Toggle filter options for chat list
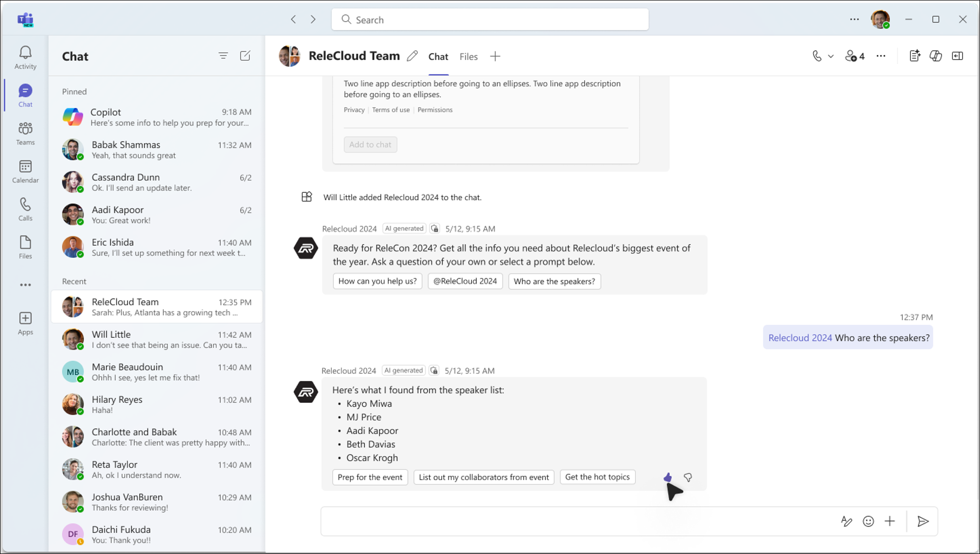The height and width of the screenshot is (554, 980). click(x=223, y=56)
